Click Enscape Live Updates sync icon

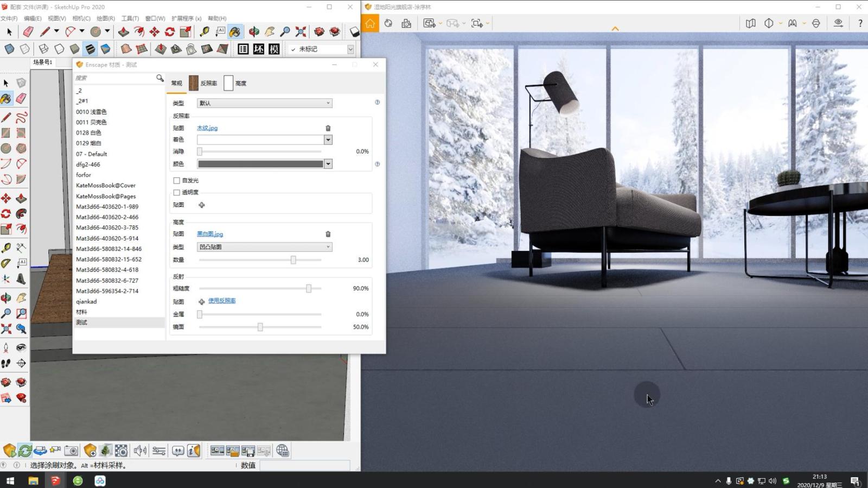coord(25,451)
